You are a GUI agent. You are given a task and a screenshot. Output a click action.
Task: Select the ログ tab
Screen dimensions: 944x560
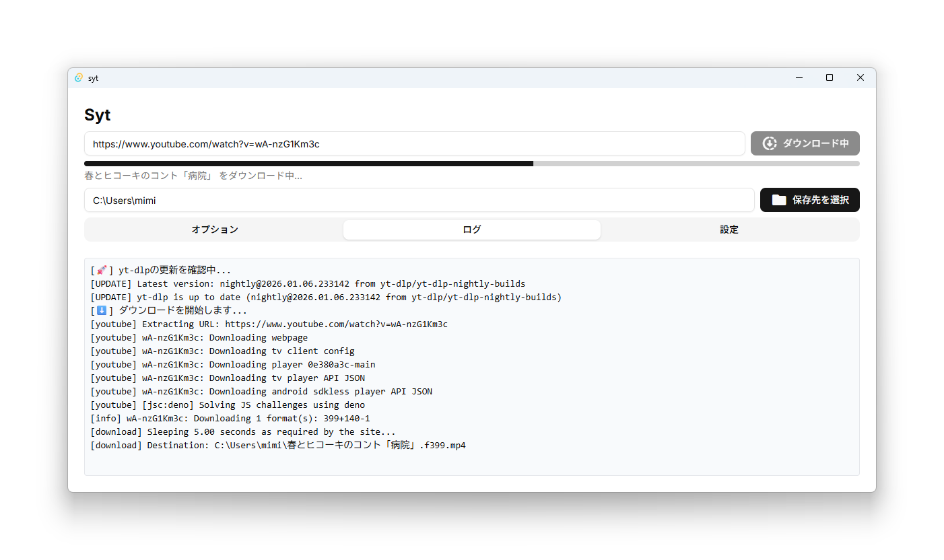pos(471,230)
